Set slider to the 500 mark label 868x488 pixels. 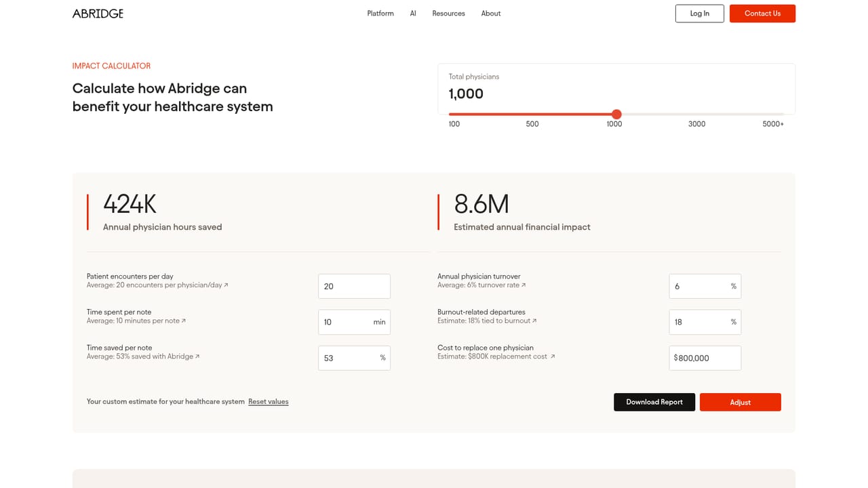532,124
